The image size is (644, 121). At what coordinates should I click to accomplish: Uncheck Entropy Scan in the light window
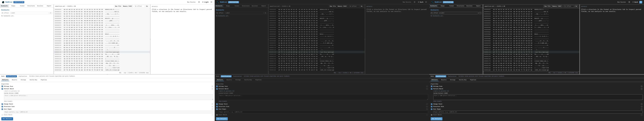[2, 86]
